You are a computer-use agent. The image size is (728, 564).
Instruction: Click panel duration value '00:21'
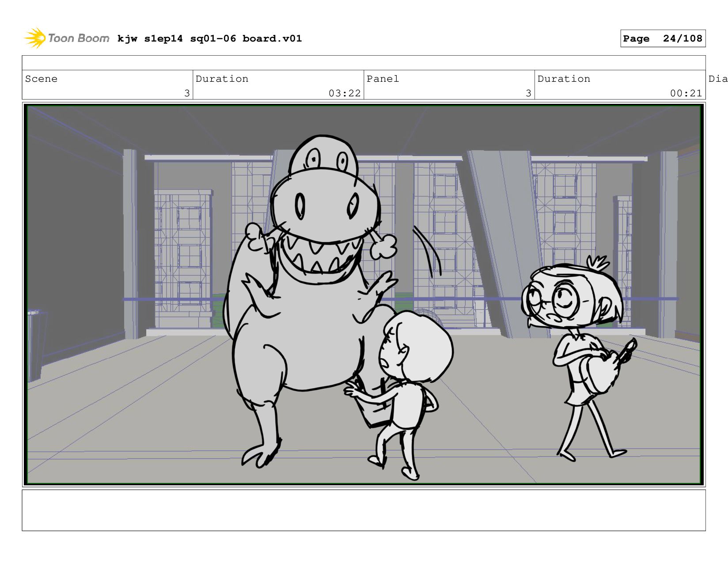point(686,93)
